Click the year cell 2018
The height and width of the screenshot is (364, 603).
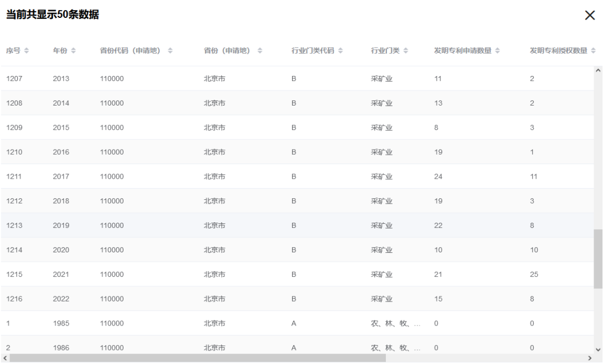[x=61, y=201]
